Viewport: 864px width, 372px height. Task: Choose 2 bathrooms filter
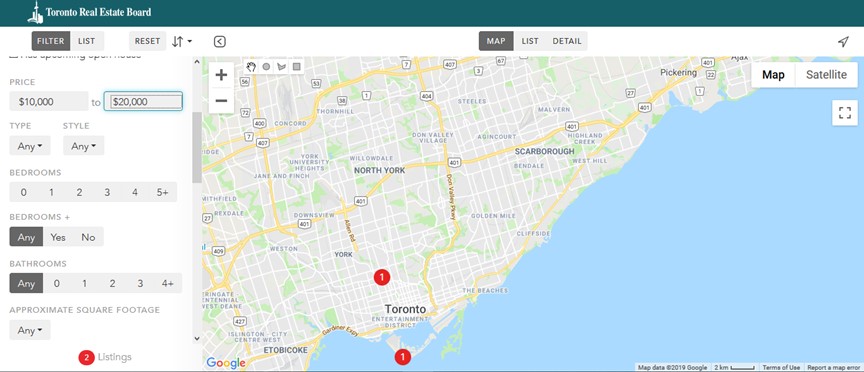pos(112,283)
